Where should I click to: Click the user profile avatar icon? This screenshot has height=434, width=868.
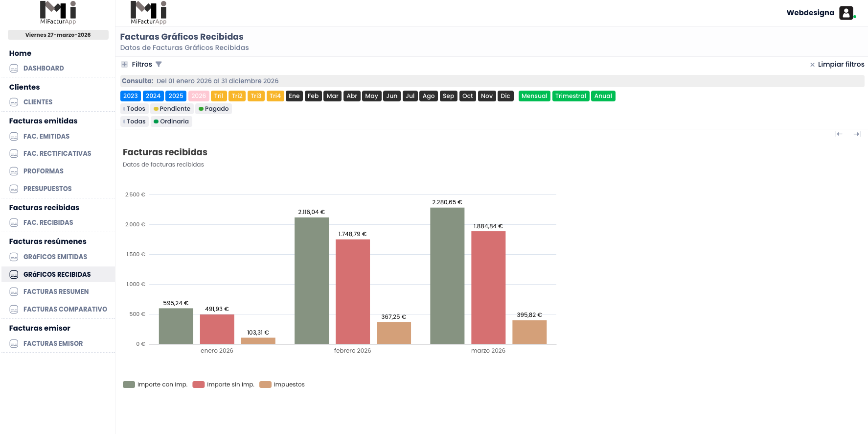(846, 13)
